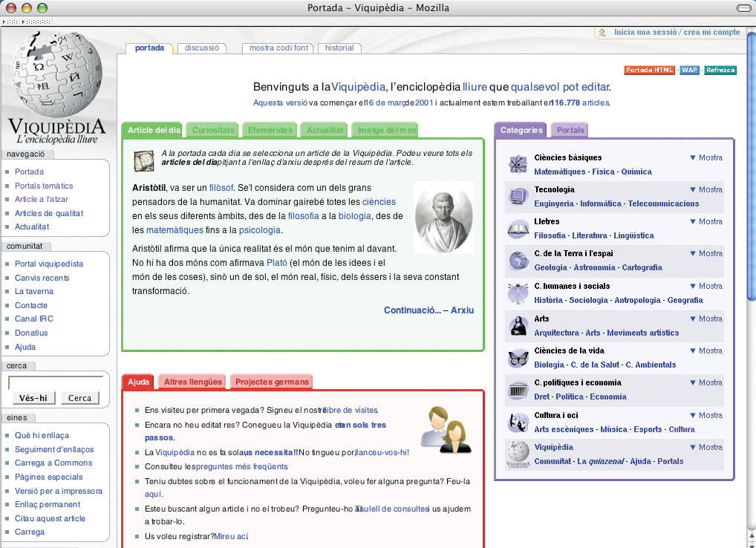This screenshot has width=756, height=548.
Task: Open Canvis recents in comunitat
Action: [x=42, y=278]
